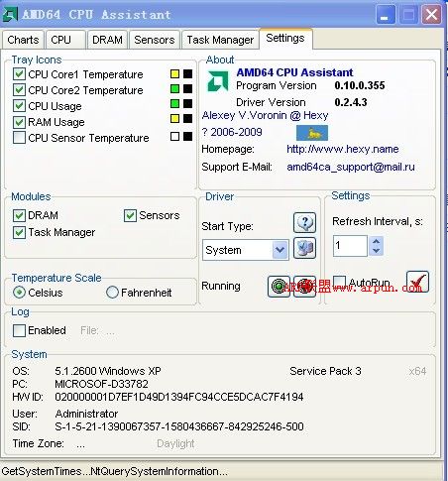This screenshot has height=481, width=448.
Task: Click white foreground color for CPU Sensor Temperature
Action: (174, 136)
